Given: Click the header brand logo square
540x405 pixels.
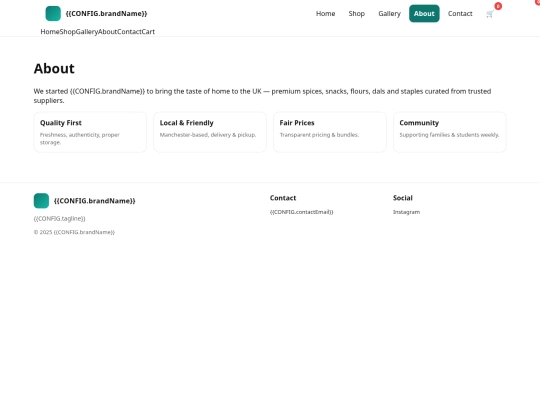Looking at the screenshot, I should pos(53,13).
